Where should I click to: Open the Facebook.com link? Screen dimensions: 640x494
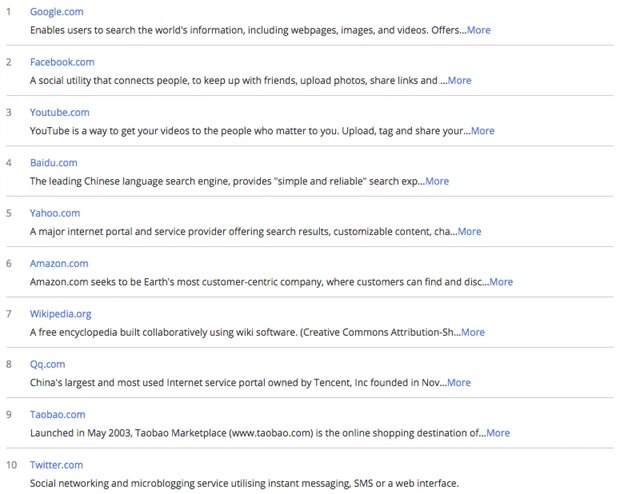62,62
